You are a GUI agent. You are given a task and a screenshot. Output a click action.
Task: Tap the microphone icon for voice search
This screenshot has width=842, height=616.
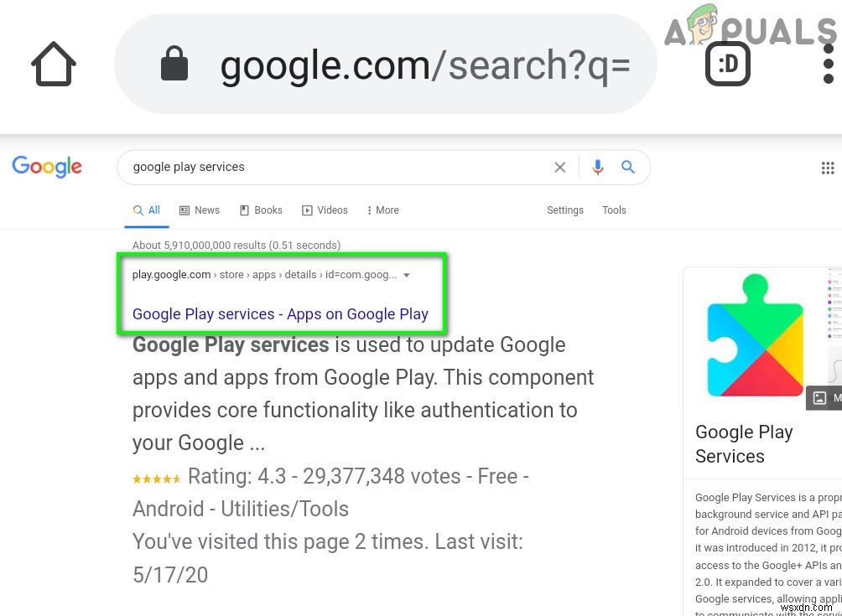[x=597, y=167]
